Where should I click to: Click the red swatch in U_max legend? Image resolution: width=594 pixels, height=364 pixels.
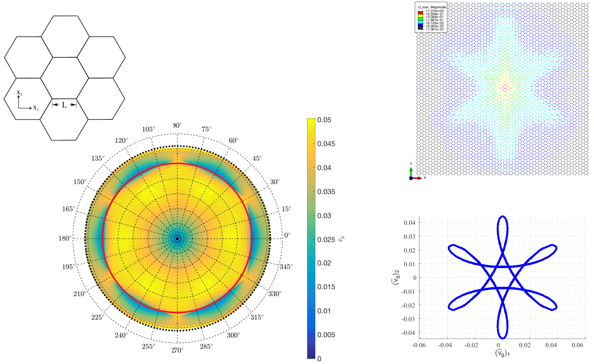(x=420, y=13)
